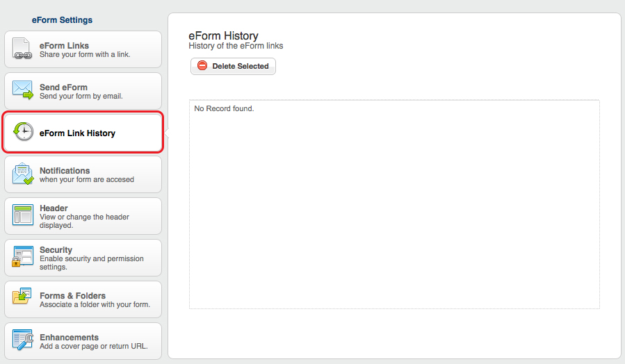
Task: Click the 'No Record found.' text
Action: pos(224,108)
